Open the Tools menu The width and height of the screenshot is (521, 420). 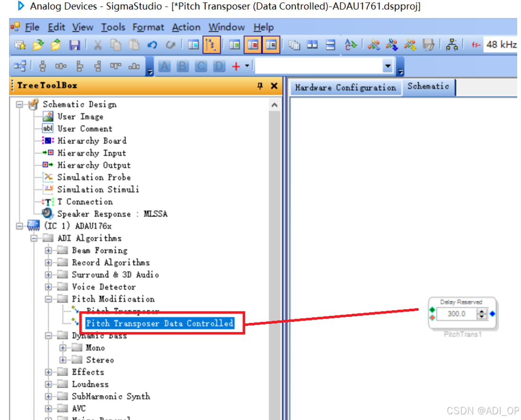pyautogui.click(x=113, y=27)
